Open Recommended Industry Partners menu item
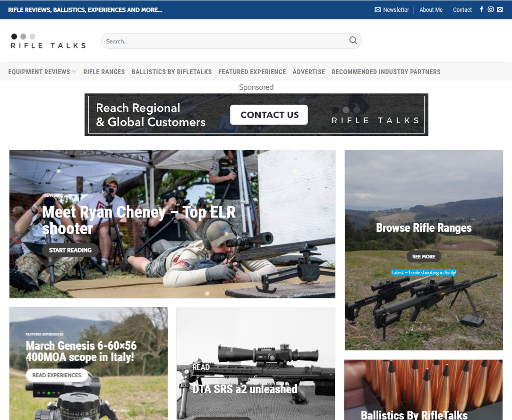Viewport: 512px width, 420px height. coord(386,72)
